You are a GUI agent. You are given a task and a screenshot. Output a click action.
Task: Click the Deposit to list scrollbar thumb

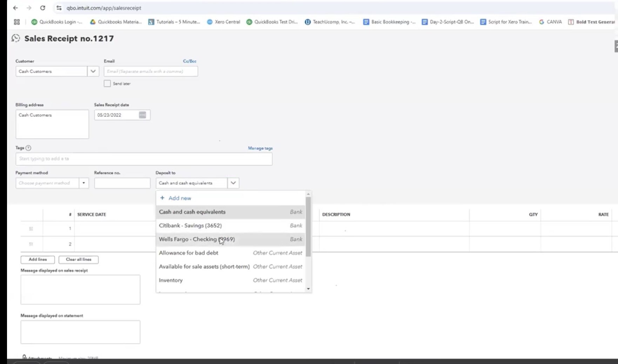point(308,227)
